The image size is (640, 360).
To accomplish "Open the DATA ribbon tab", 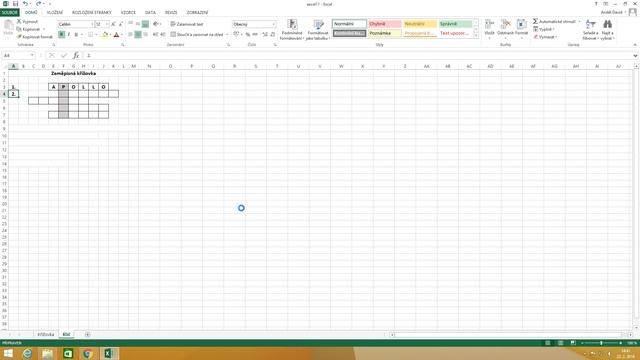I will click(x=150, y=13).
